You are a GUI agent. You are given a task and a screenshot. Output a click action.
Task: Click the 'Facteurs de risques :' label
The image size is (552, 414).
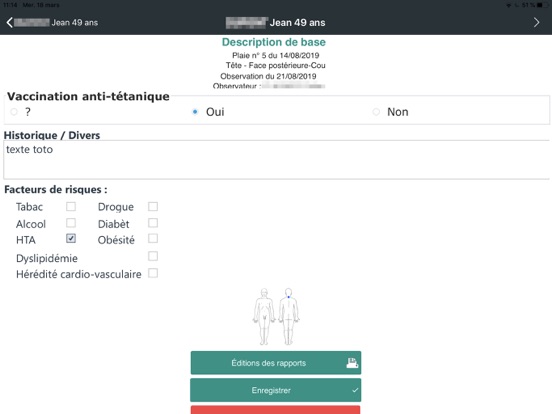pyautogui.click(x=56, y=189)
